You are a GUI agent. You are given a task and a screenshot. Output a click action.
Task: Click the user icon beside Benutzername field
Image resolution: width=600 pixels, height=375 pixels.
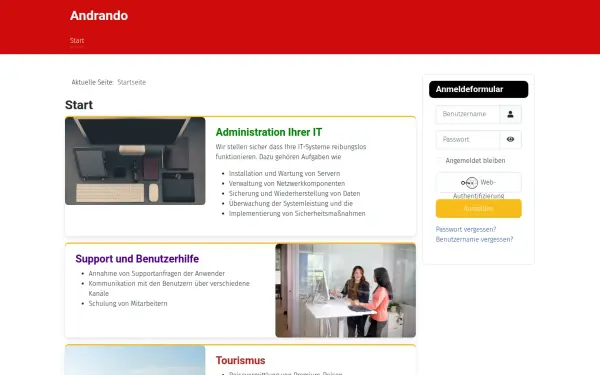coord(510,114)
